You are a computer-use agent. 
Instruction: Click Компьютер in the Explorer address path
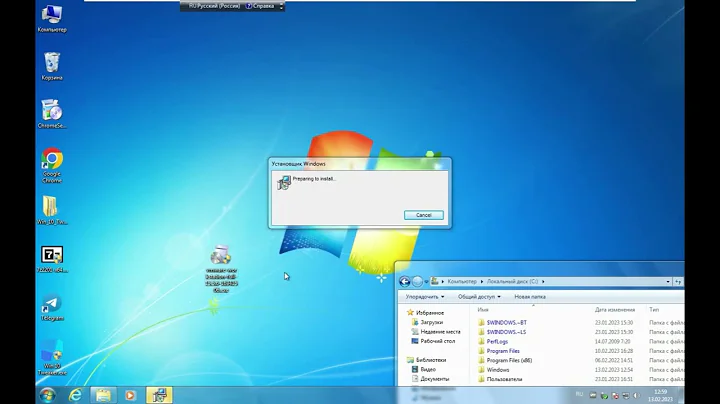coord(461,281)
